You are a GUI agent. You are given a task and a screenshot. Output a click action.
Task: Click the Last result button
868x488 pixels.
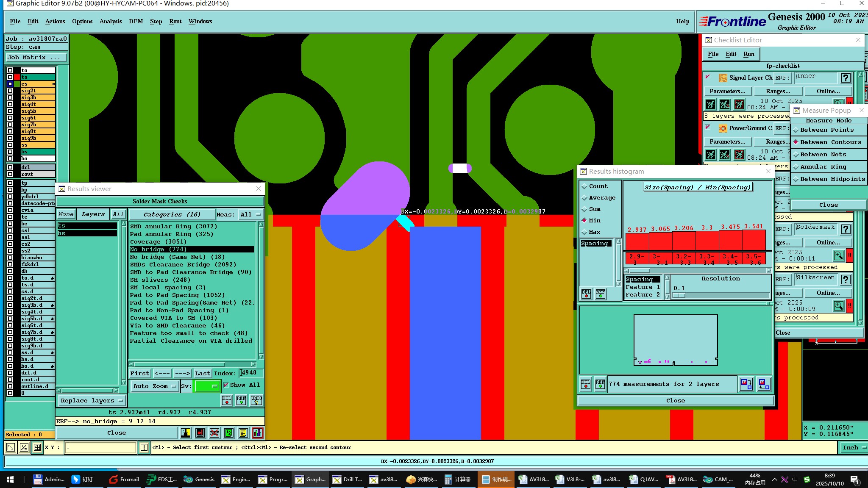coord(202,373)
